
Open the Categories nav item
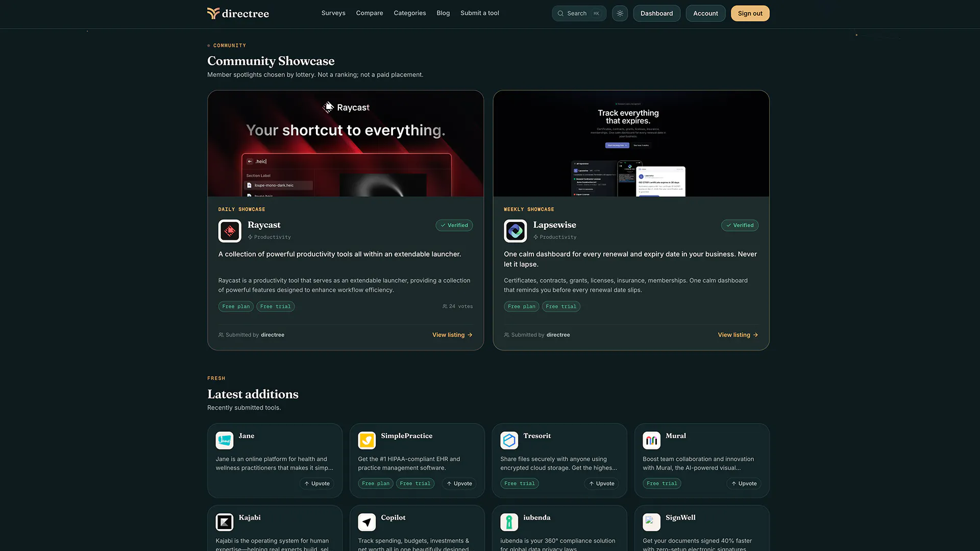click(410, 13)
